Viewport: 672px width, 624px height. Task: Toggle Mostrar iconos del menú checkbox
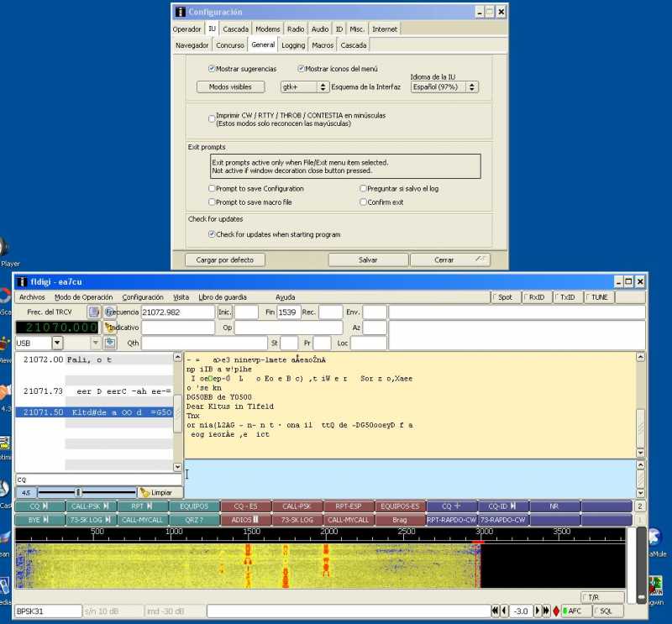point(301,69)
